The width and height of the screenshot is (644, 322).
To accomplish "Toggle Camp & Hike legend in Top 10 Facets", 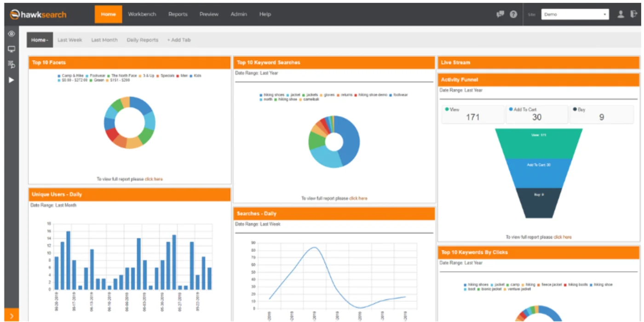I will click(70, 75).
